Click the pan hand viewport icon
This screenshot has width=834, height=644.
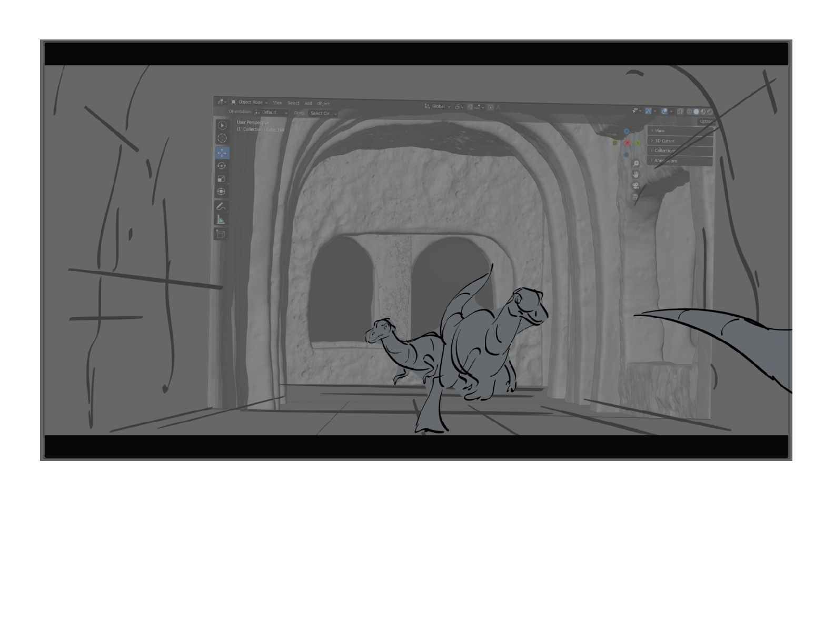click(636, 175)
